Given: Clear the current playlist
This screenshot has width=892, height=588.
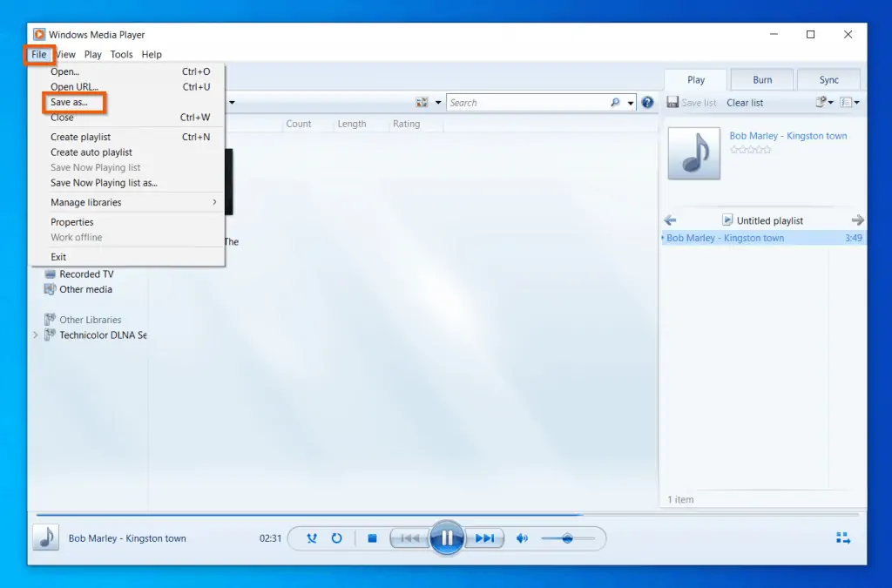Looking at the screenshot, I should 745,102.
